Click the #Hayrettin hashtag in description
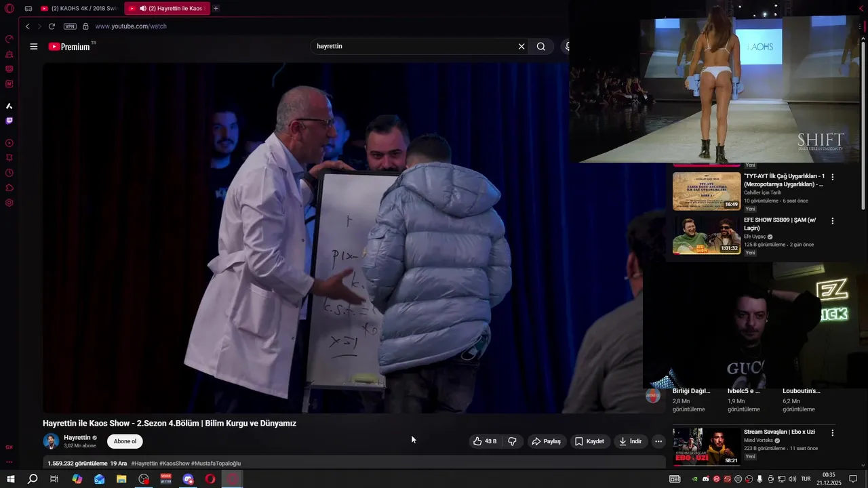 [x=144, y=464]
